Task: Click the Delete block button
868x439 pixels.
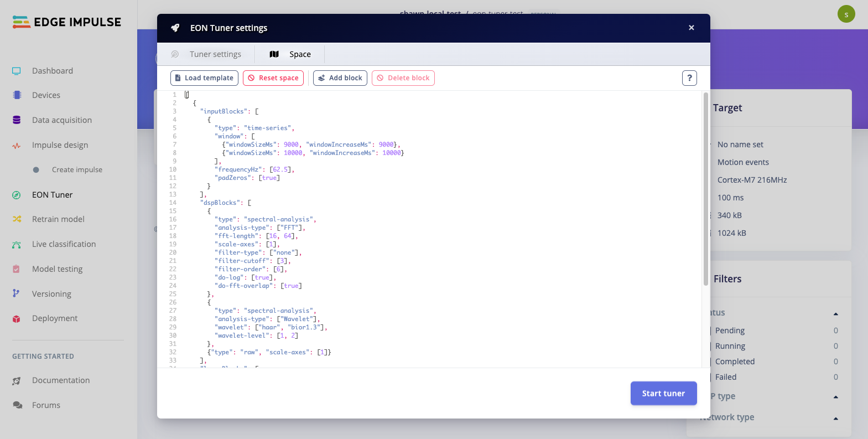Action: coord(403,78)
